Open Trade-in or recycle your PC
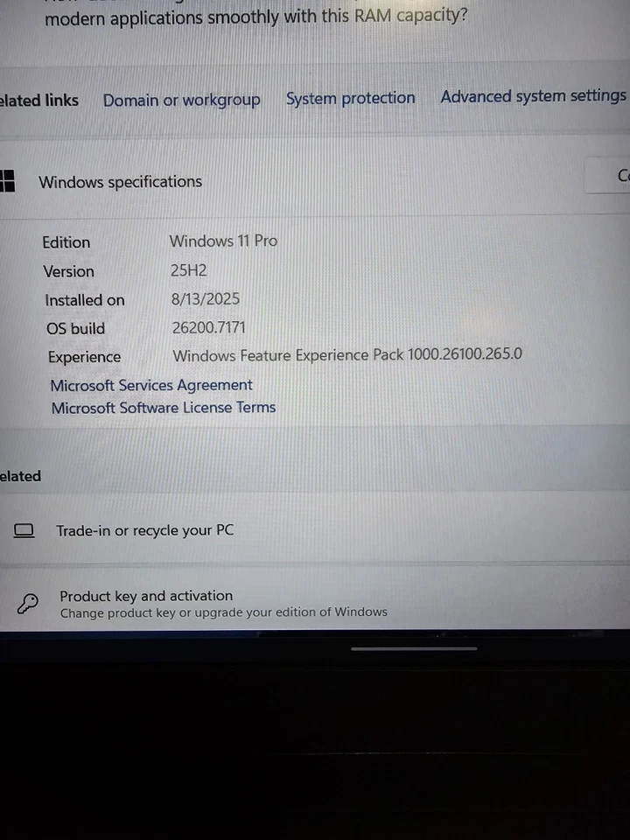This screenshot has width=630, height=840. click(x=315, y=530)
